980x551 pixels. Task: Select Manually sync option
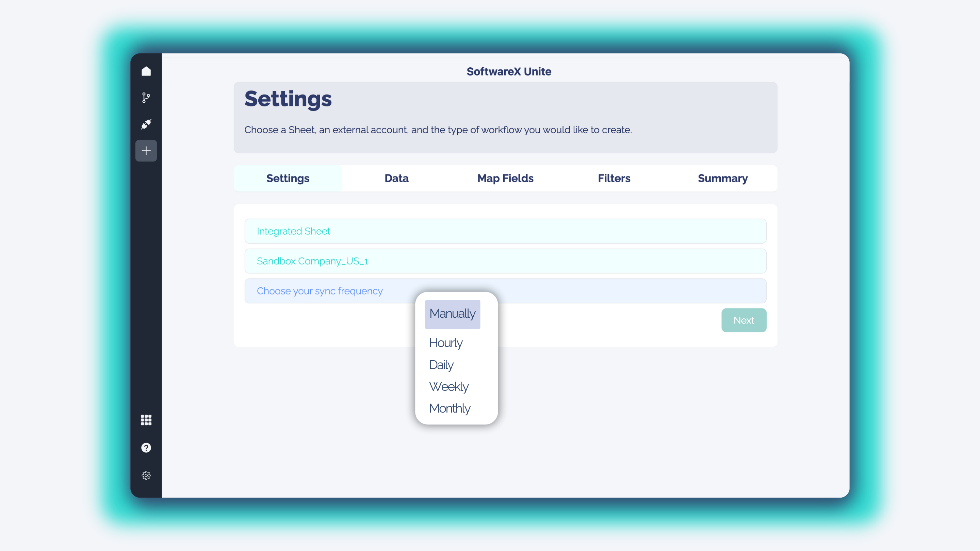tap(452, 314)
